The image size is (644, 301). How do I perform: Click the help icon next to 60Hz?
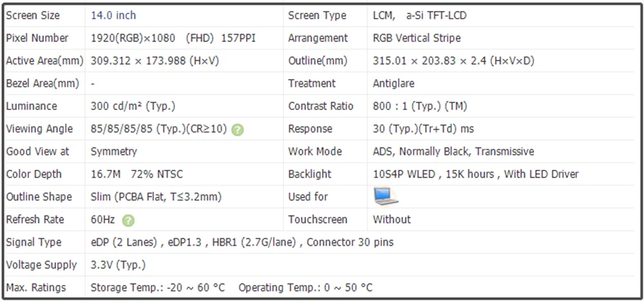(128, 220)
